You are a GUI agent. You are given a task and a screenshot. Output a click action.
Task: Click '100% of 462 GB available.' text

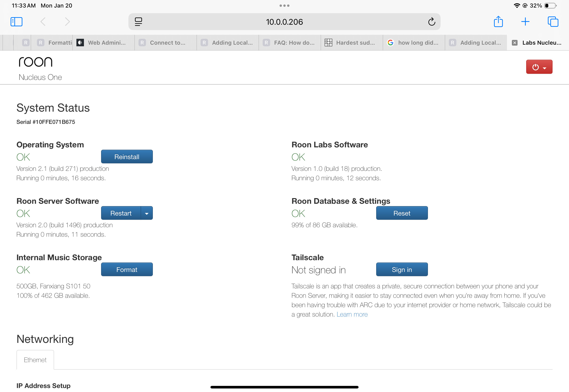(x=53, y=295)
